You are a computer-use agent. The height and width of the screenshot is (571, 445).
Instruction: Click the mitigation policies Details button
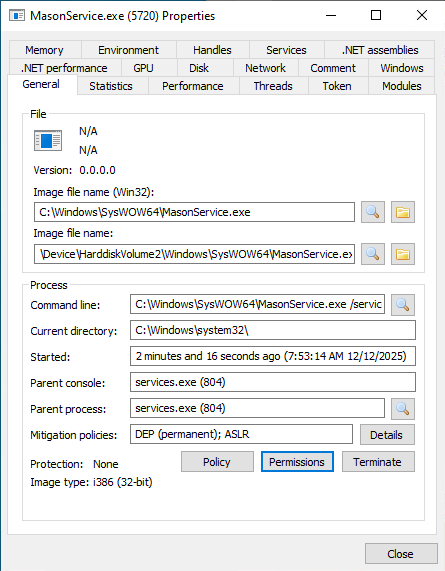[x=387, y=434]
